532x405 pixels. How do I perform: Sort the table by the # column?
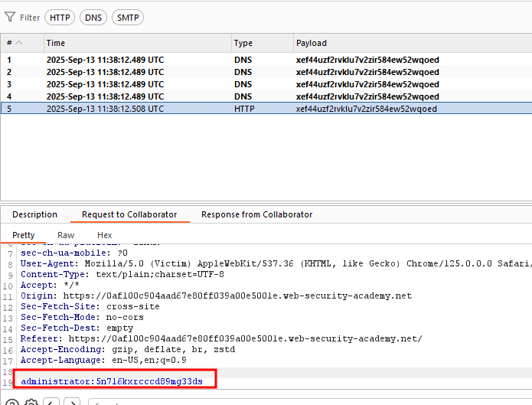tap(22, 43)
